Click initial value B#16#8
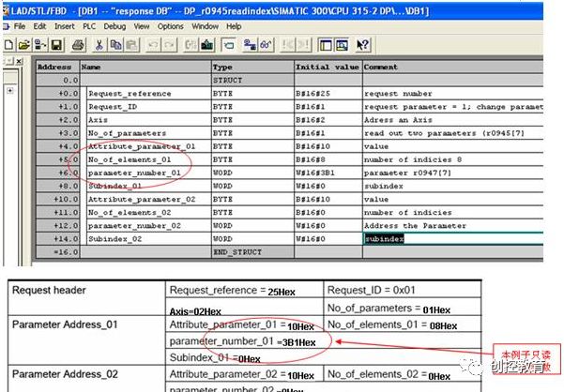This screenshot has height=392, width=564. coord(328,159)
